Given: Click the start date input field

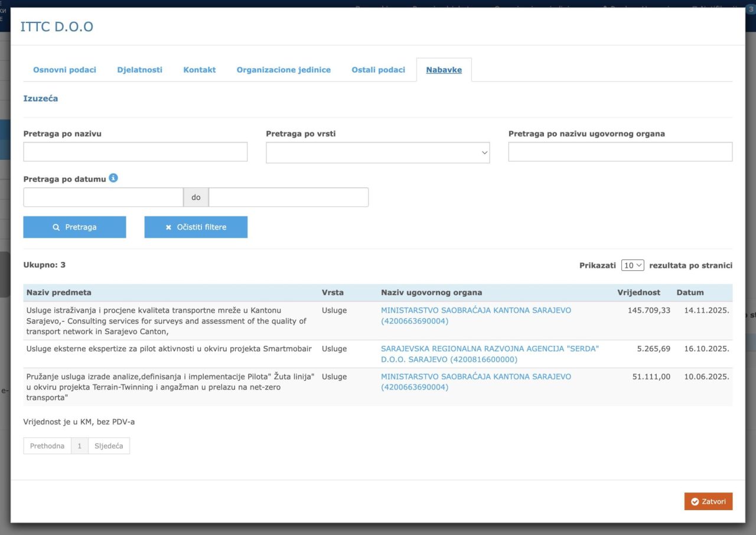Looking at the screenshot, I should pos(103,197).
